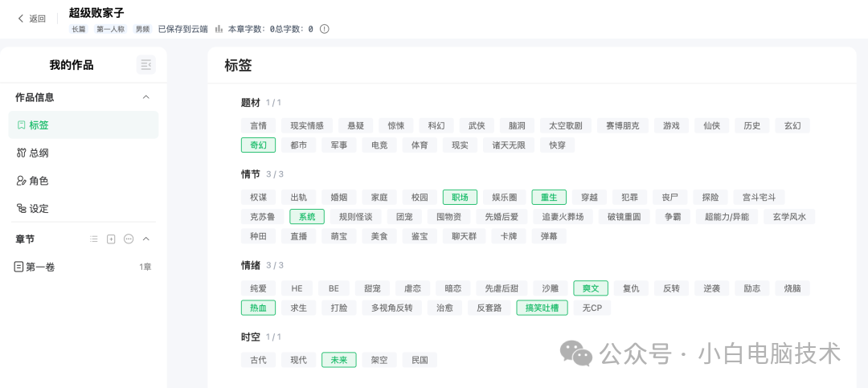
Task: Click 已保存到云端 save status
Action: coord(183,30)
